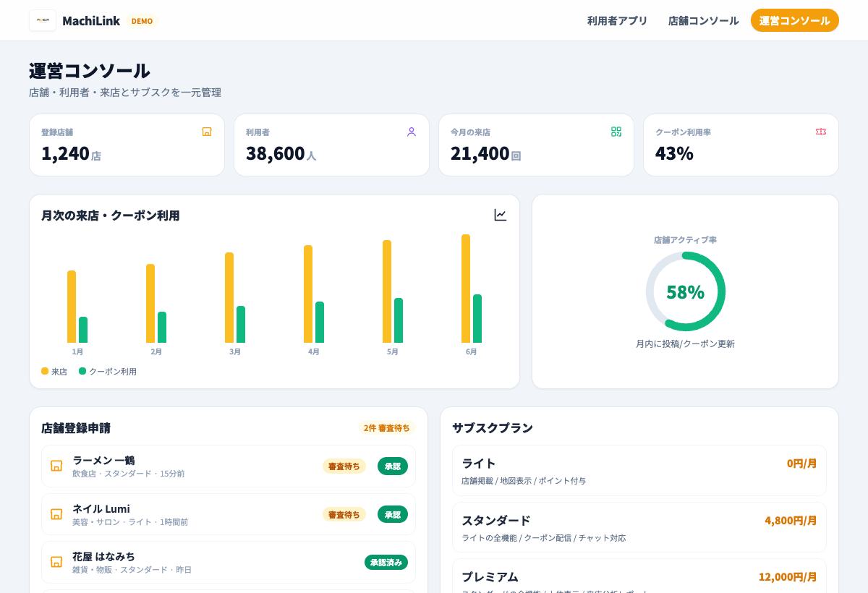Click the DEMO badge beside MachiLink
This screenshot has height=593, width=868.
pos(142,21)
